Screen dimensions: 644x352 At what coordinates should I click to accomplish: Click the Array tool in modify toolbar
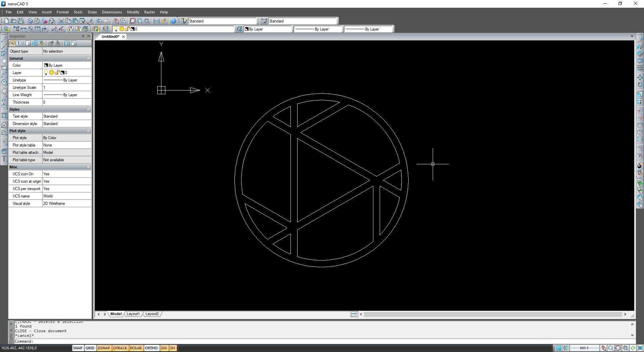640,68
